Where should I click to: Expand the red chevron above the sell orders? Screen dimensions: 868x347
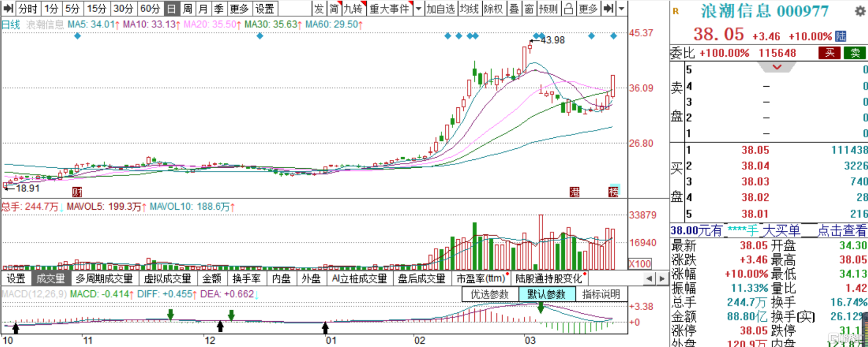pos(777,67)
